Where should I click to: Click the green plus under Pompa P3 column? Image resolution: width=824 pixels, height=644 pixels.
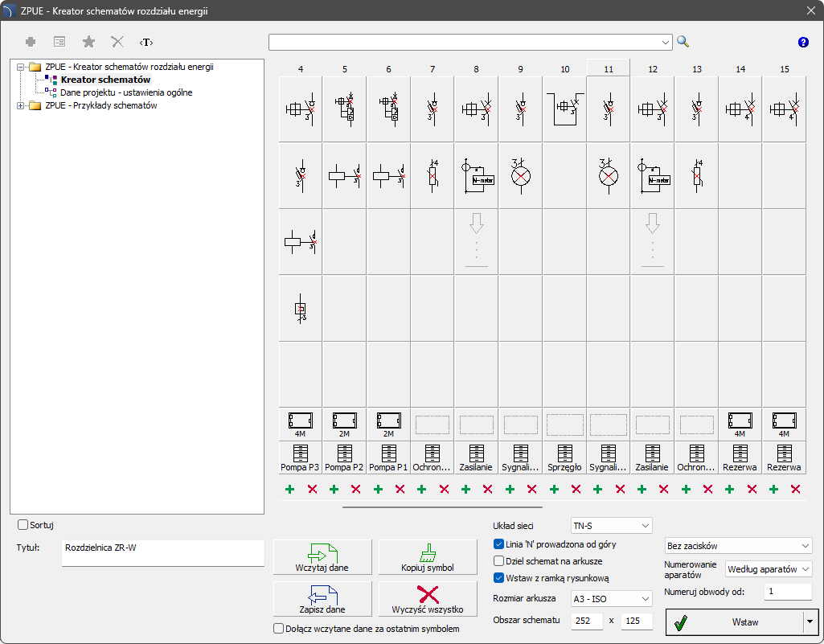pyautogui.click(x=289, y=489)
